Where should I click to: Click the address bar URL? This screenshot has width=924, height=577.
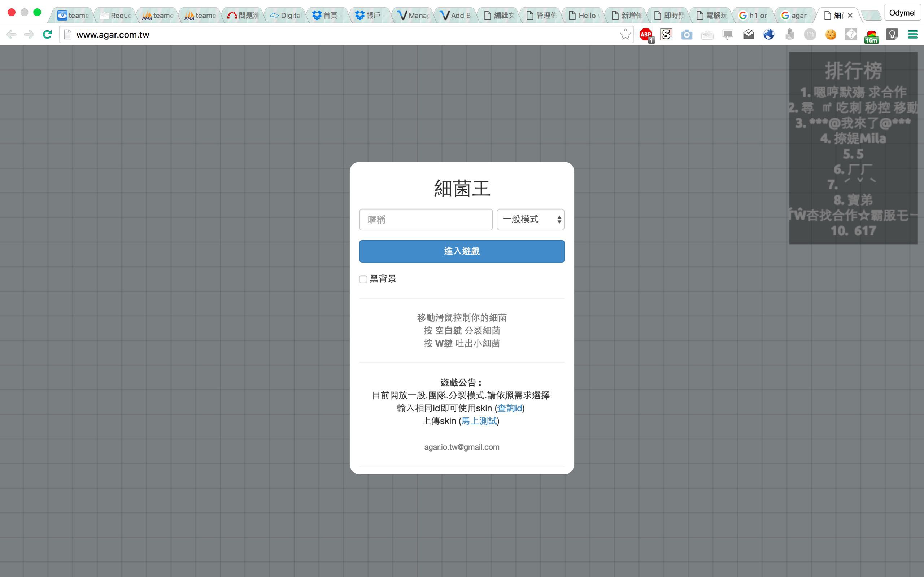[x=113, y=35]
